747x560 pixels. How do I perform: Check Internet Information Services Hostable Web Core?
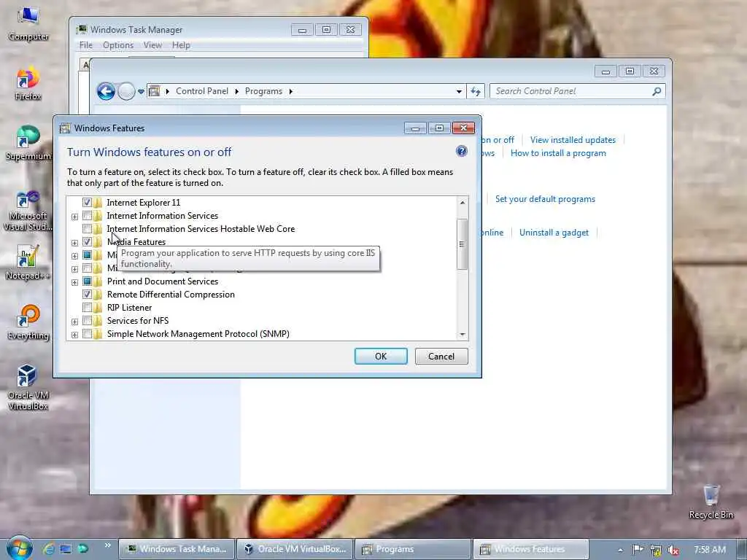point(87,228)
